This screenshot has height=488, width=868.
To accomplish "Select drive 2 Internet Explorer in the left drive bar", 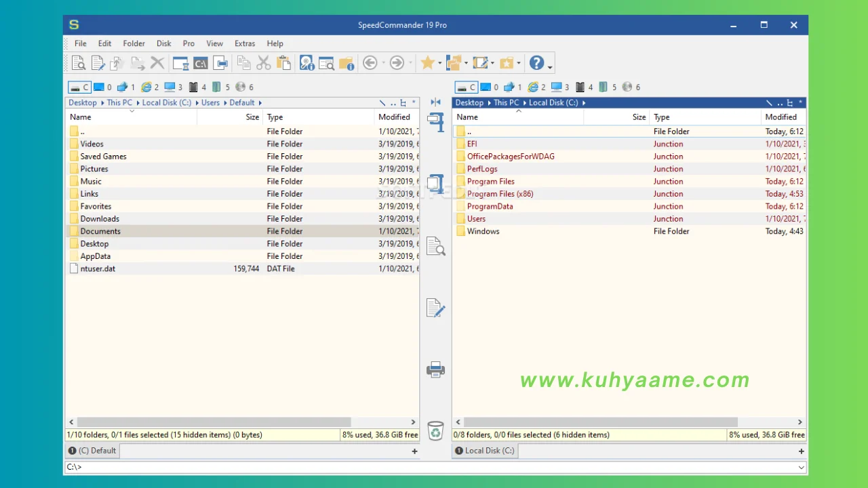I will [x=149, y=87].
